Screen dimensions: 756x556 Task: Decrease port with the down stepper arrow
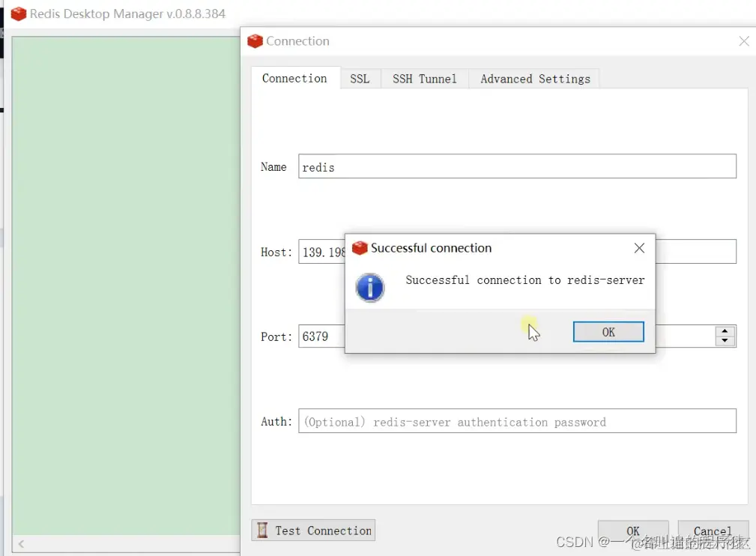pos(725,340)
